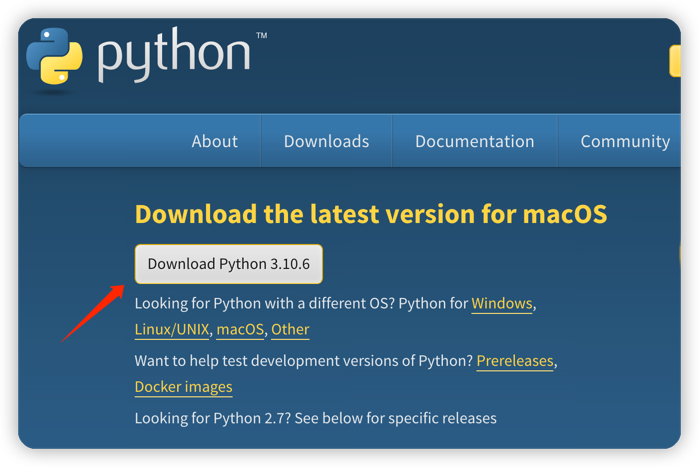Follow the Windows download link
Image resolution: width=699 pixels, height=467 pixels.
pos(501,303)
